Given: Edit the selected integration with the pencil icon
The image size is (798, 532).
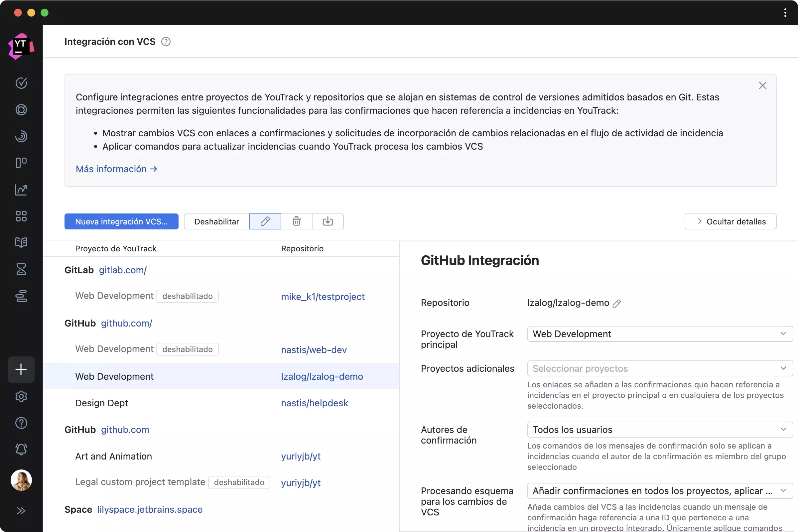Looking at the screenshot, I should click(x=265, y=221).
